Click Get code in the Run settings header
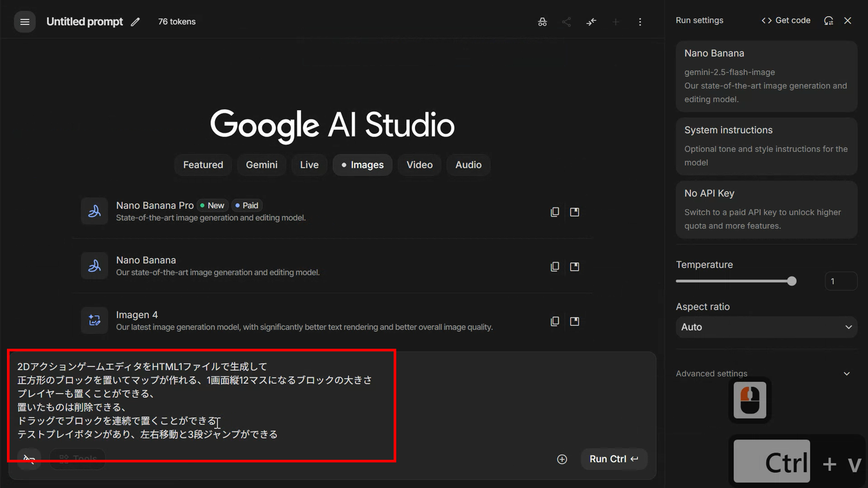The height and width of the screenshot is (488, 868). click(x=786, y=20)
